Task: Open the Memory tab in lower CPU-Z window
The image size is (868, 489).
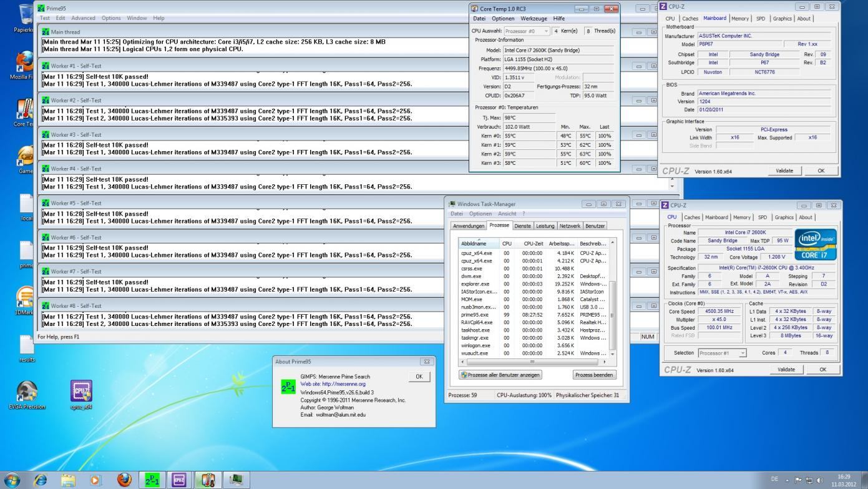Action: (x=742, y=217)
